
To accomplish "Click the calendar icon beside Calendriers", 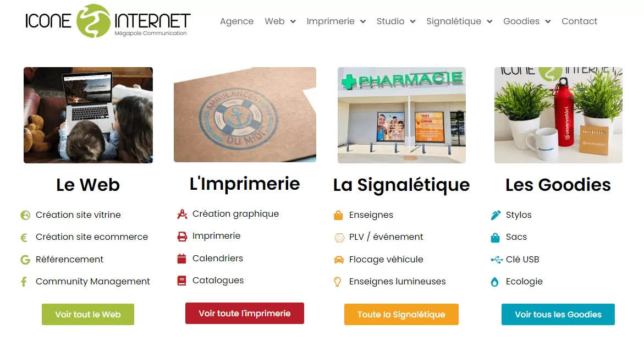I will pos(181,259).
